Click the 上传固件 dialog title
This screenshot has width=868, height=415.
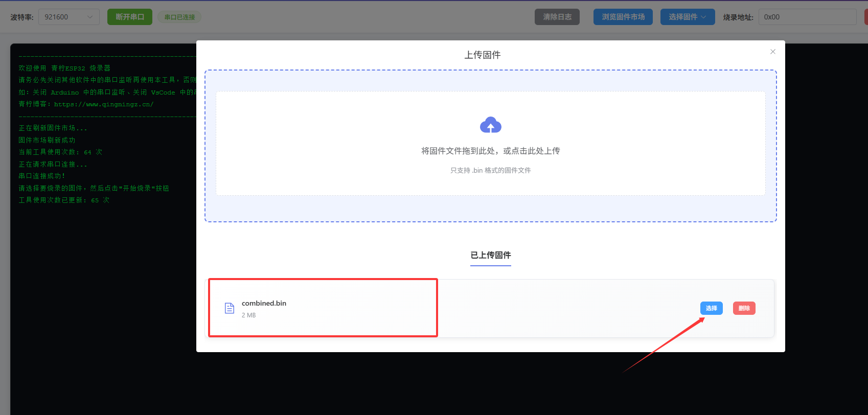pos(482,55)
